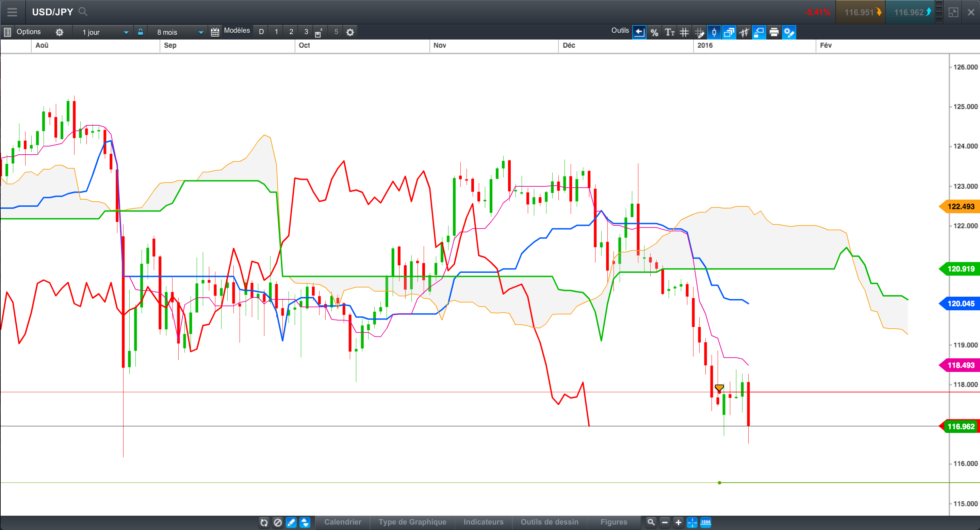Click the Options button
Screen dimensions: 980x530
[x=29, y=32]
